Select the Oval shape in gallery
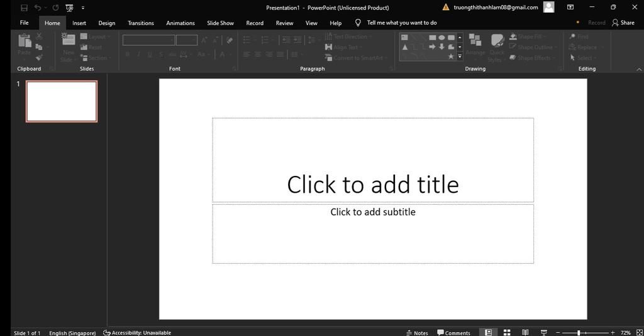 441,37
